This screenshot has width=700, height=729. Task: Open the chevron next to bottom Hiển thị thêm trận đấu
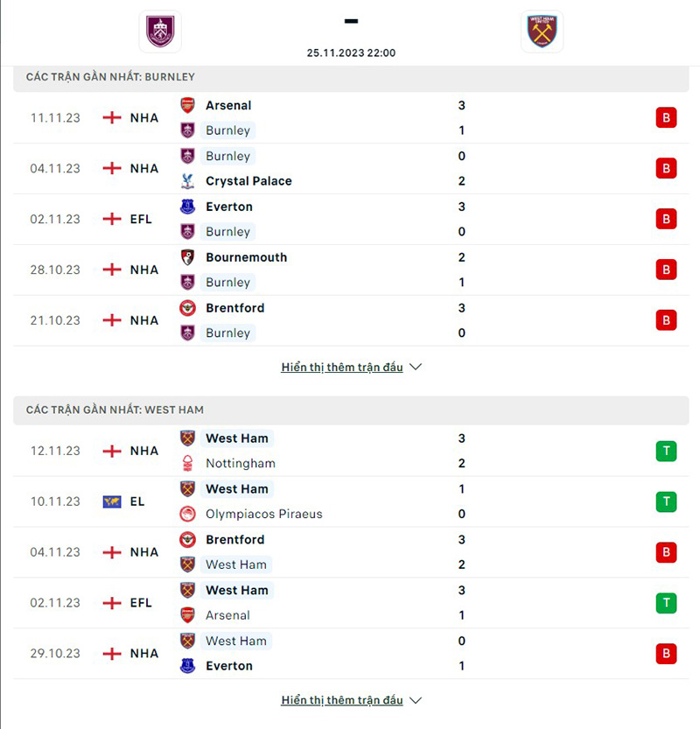416,700
